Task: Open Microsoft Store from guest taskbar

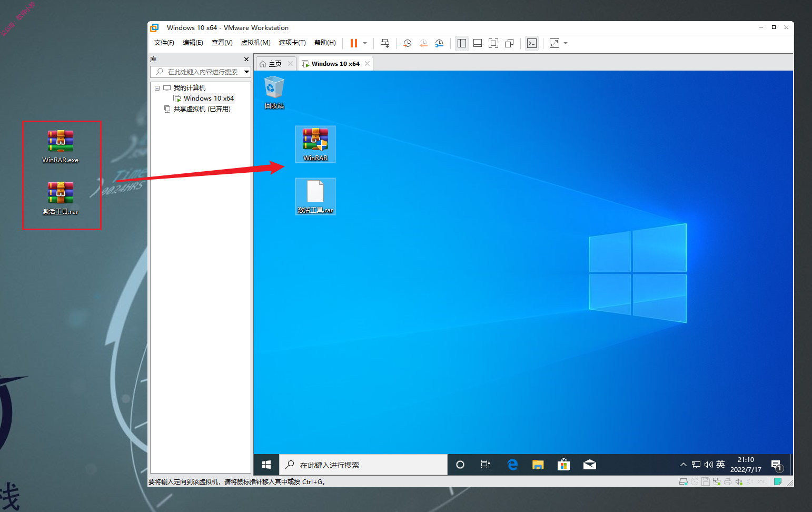Action: tap(563, 465)
